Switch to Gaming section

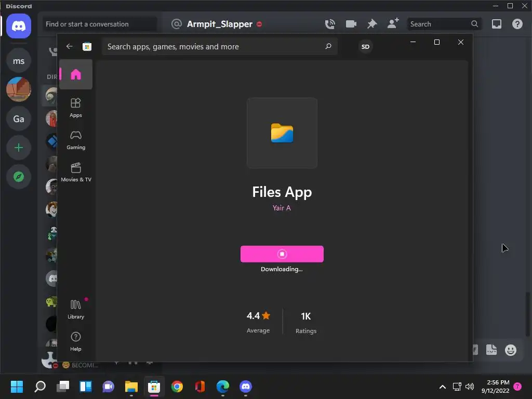tap(76, 140)
